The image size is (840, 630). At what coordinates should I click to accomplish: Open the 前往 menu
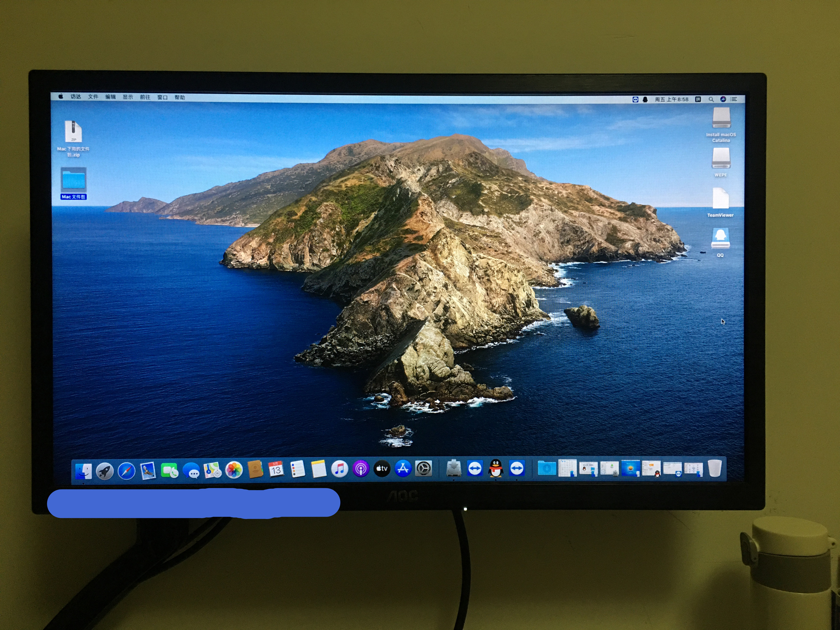tap(145, 97)
